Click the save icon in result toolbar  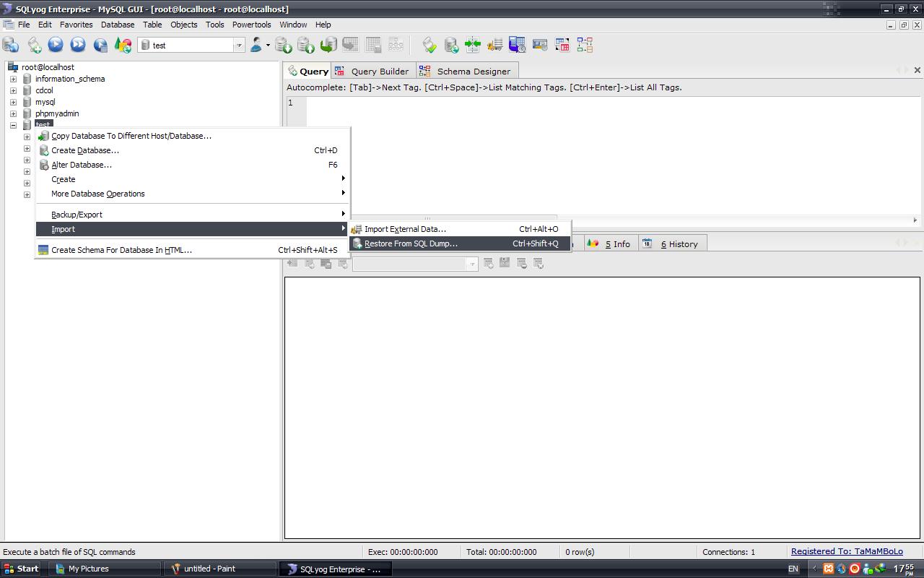pyautogui.click(x=505, y=264)
